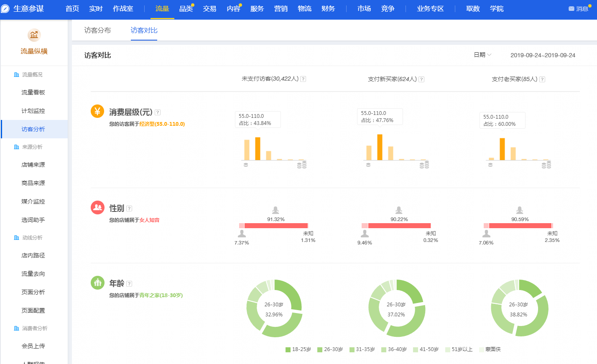Click coin stack icon under 未支付访客 chart
The width and height of the screenshot is (597, 364).
tap(302, 165)
